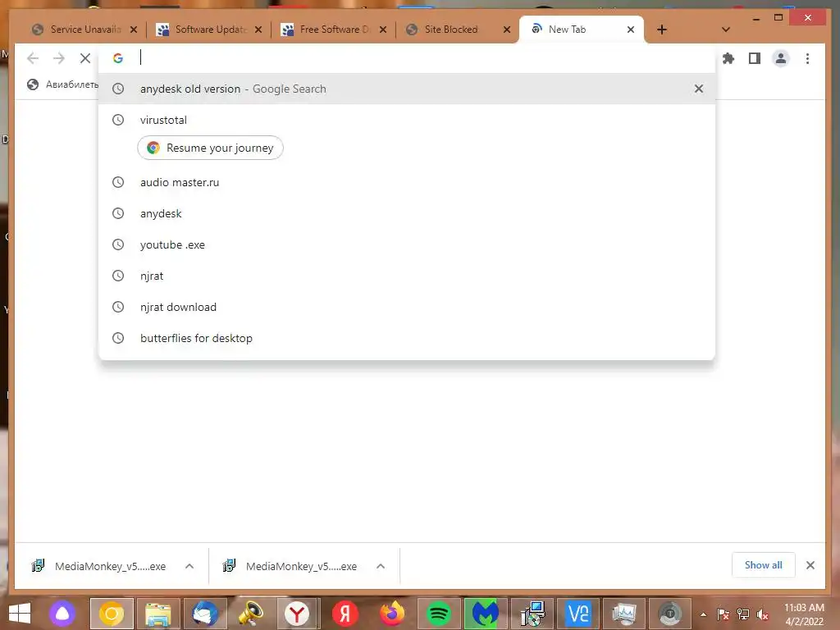
Task: Close the Service Unavailable tab
Action: coord(134,30)
